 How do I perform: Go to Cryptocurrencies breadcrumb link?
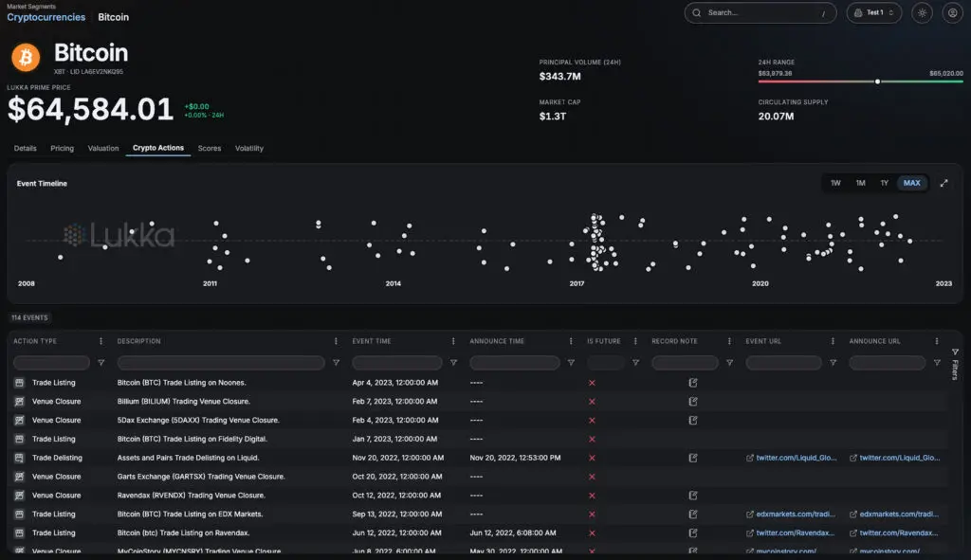pos(46,17)
